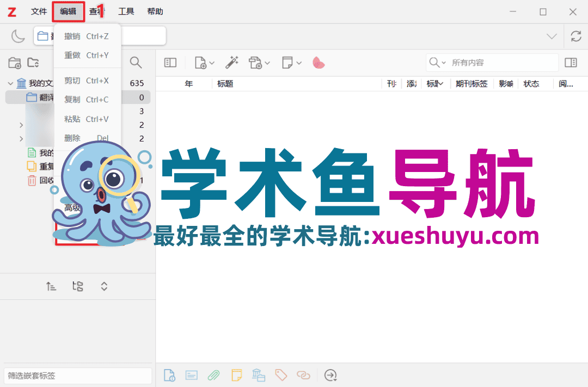The width and height of the screenshot is (588, 387).
Task: Toggle dark mode with the moon icon
Action: 17,36
